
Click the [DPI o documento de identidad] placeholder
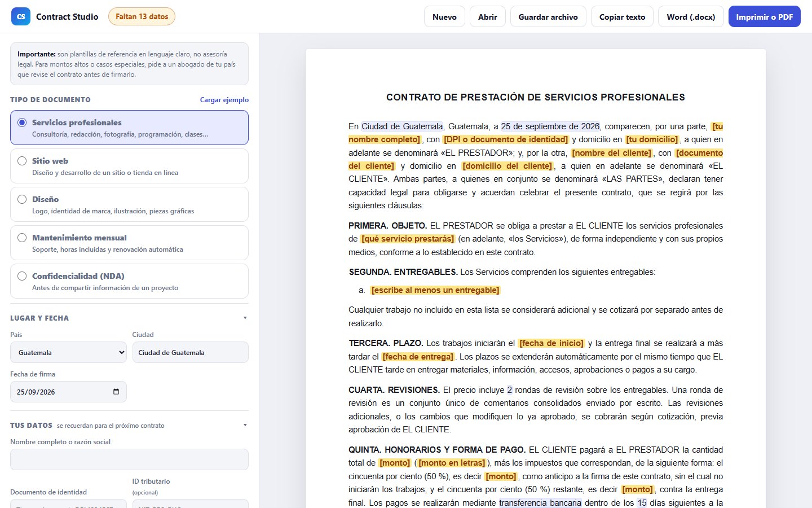506,139
